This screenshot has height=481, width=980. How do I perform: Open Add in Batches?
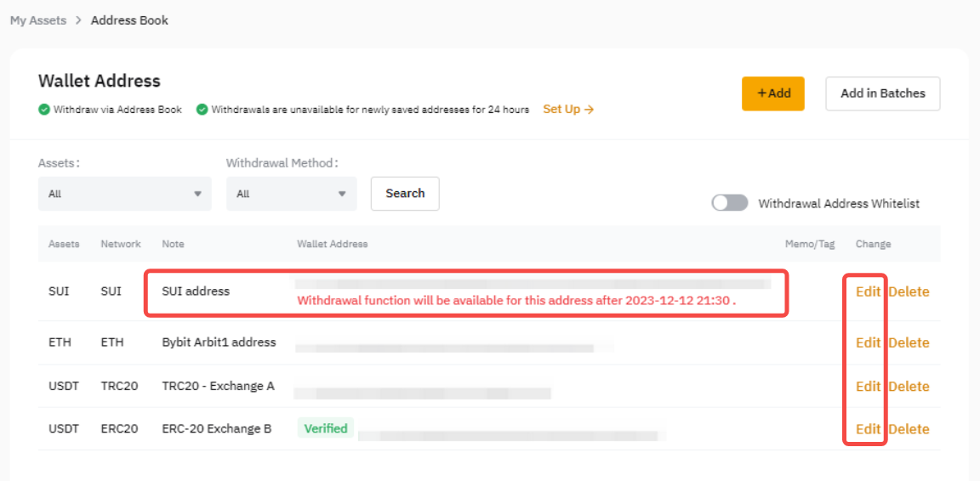tap(882, 93)
